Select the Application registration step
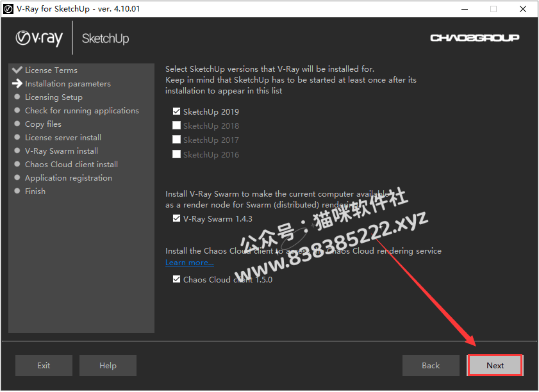 69,178
